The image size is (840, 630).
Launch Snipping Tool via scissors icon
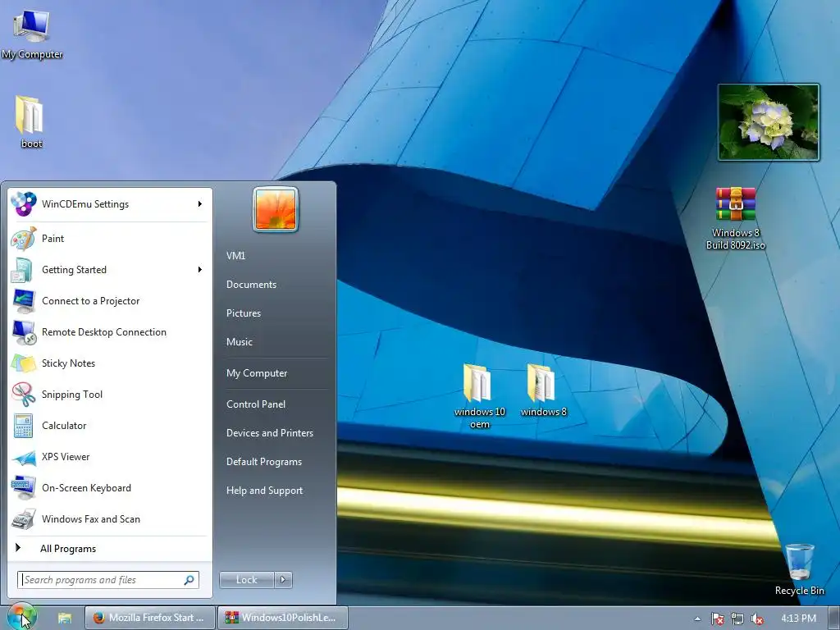(24, 395)
